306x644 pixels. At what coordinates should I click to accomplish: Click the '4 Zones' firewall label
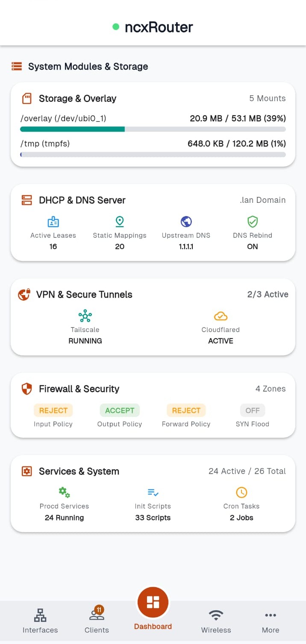271,389
